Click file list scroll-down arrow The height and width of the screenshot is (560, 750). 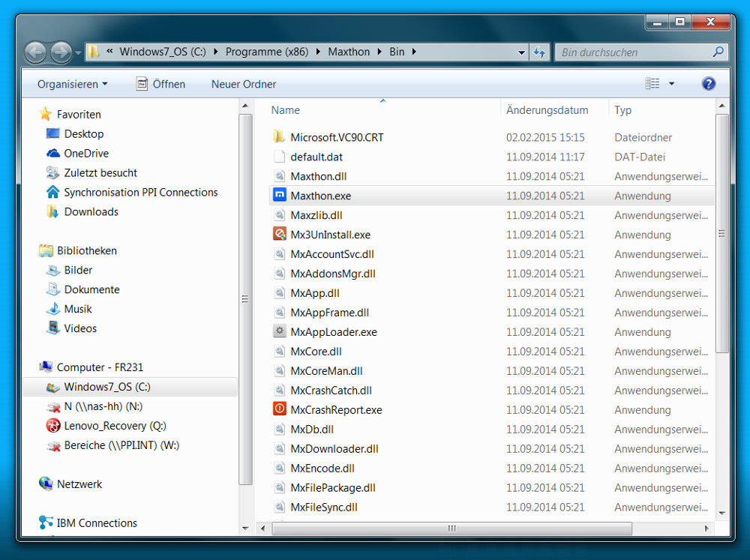click(x=721, y=513)
